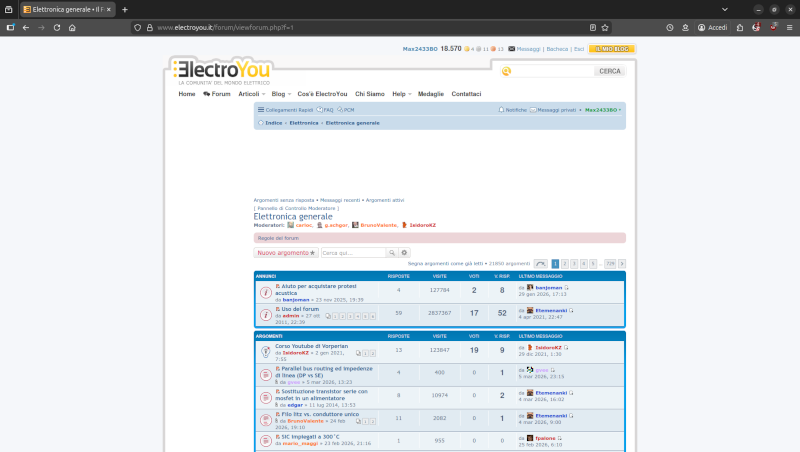The image size is (800, 452).
Task: Bookmark page with star icon
Action: (x=606, y=27)
